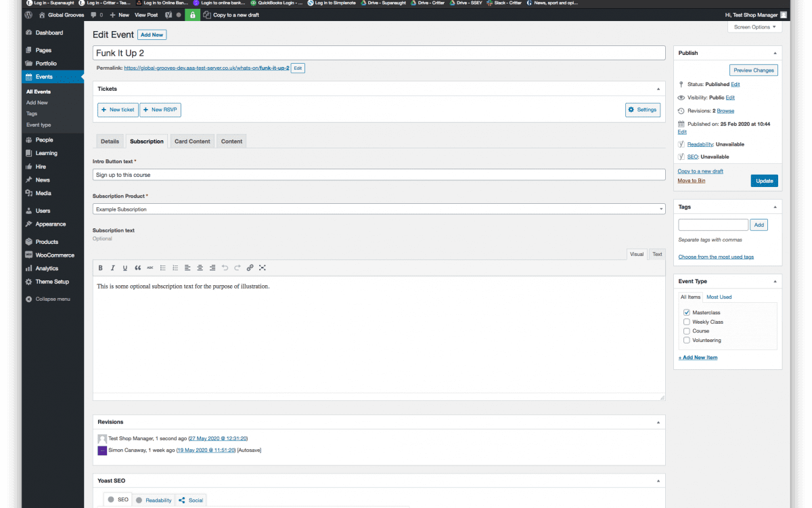812x508 pixels.
Task: Click the tags input field
Action: [713, 225]
